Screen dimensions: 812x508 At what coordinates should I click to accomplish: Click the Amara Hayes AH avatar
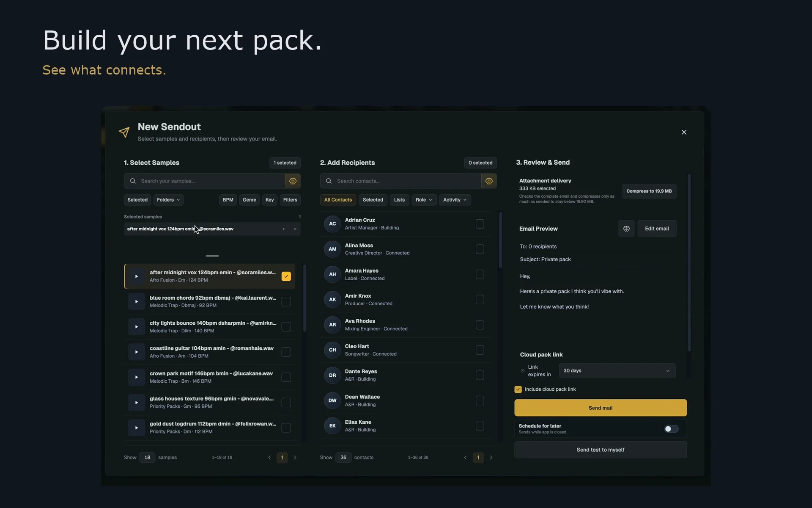tap(332, 274)
